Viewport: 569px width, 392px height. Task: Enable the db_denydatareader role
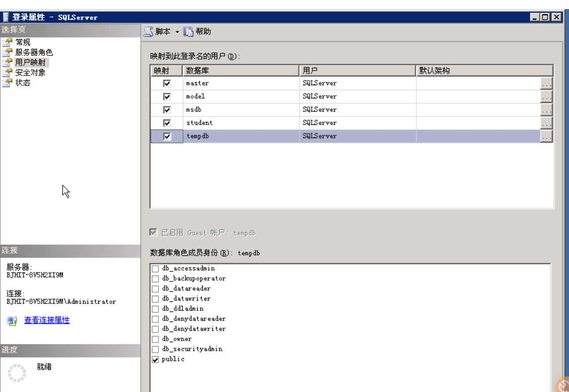pyautogui.click(x=155, y=319)
